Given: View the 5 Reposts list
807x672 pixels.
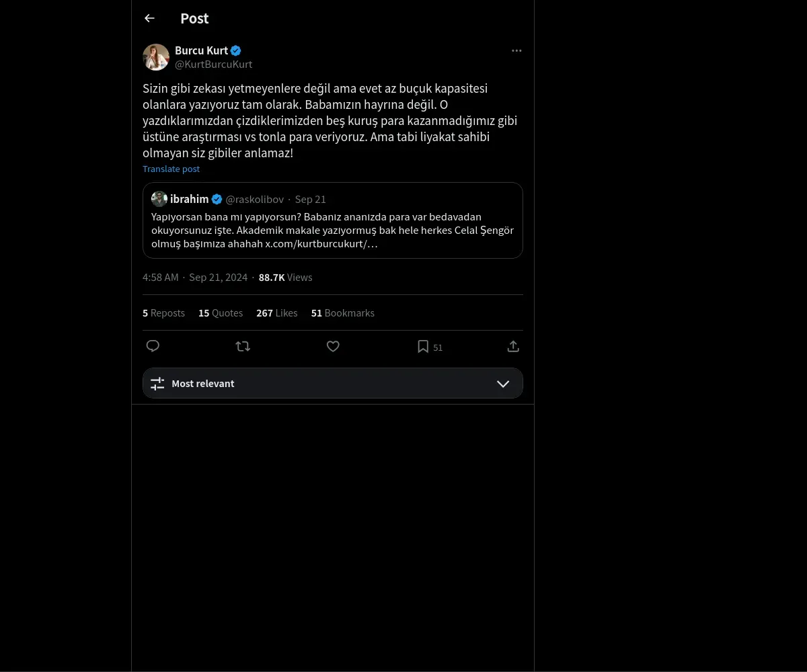Looking at the screenshot, I should 163,313.
